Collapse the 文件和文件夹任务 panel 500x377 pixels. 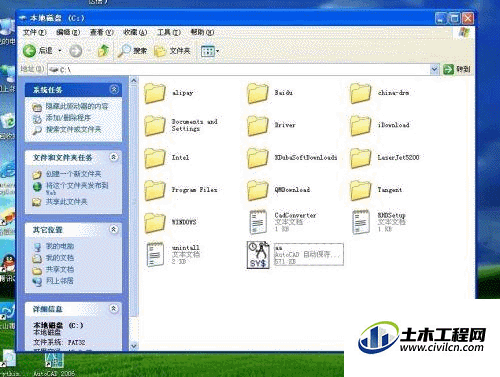[114, 157]
